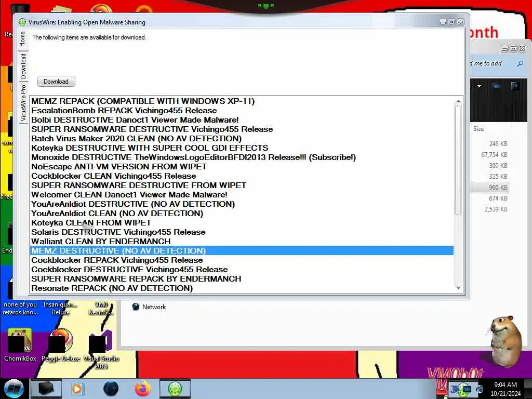Click the VirusWire lime title bar icon
This screenshot has width=532, height=399.
tap(22, 22)
